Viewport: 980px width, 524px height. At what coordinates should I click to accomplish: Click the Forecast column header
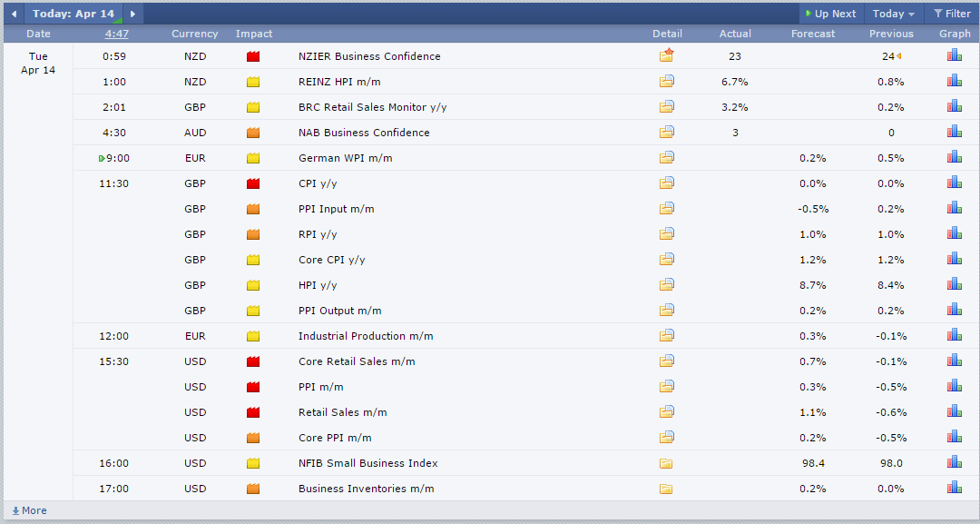tap(812, 34)
